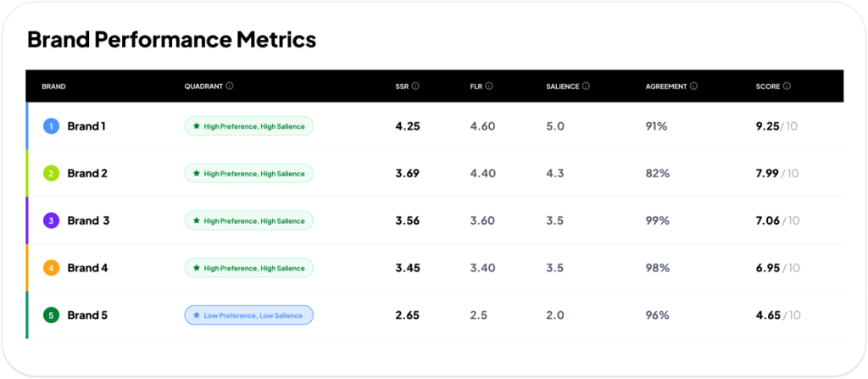Click the info icon next to QUADRANT
This screenshot has width=868, height=379.
point(230,86)
